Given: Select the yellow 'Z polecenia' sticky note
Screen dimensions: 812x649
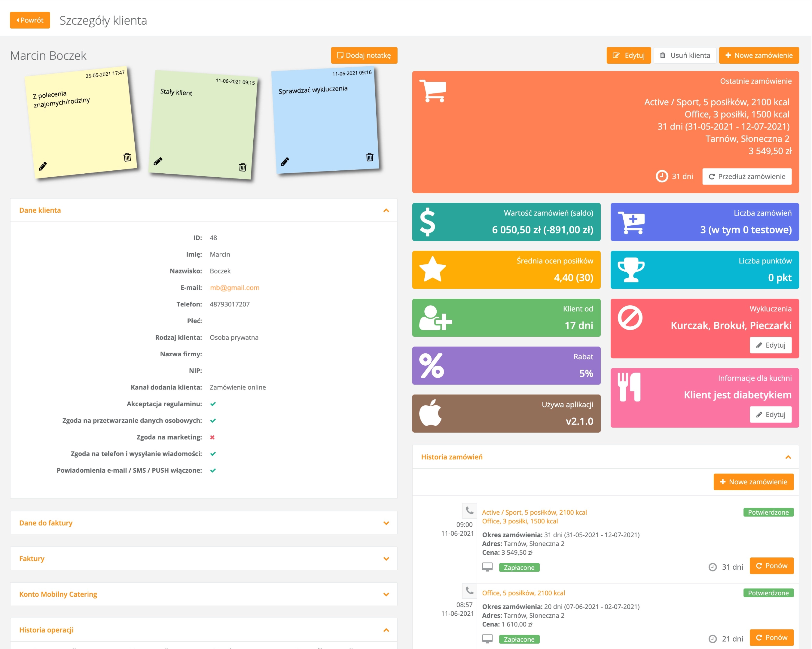Looking at the screenshot, I should [81, 122].
